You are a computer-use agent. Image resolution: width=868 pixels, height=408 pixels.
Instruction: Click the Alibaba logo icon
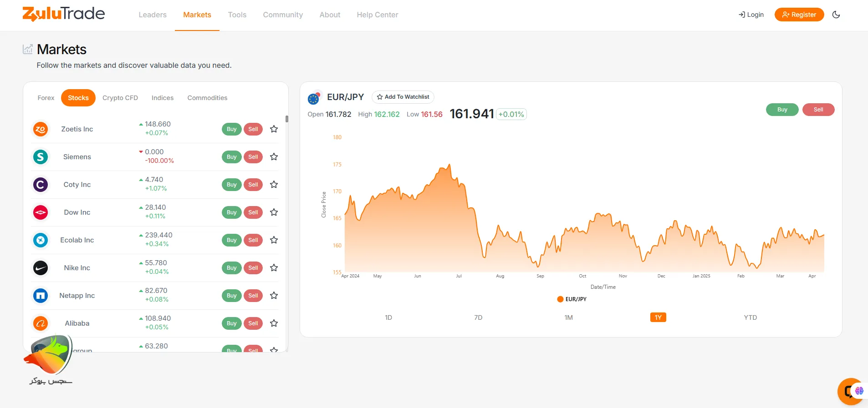click(x=41, y=323)
